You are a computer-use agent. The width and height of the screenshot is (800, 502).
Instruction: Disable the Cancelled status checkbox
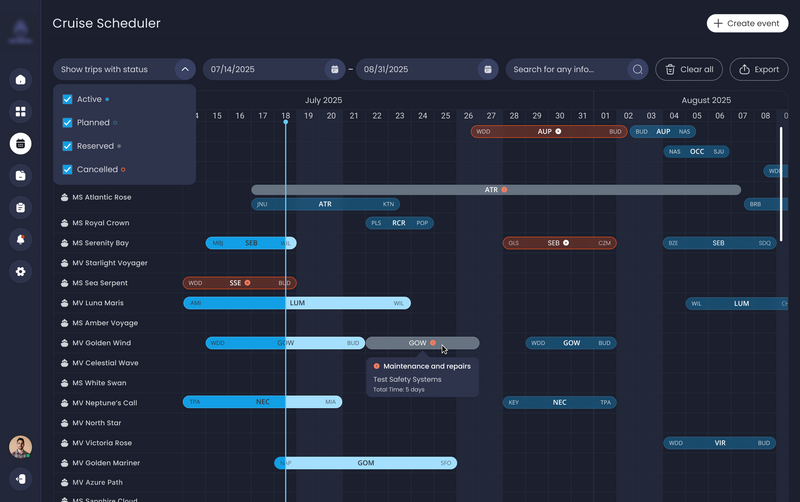[67, 169]
